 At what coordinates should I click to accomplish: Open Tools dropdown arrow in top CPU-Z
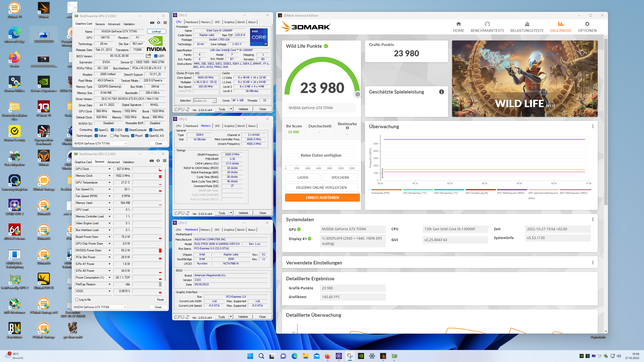231,109
